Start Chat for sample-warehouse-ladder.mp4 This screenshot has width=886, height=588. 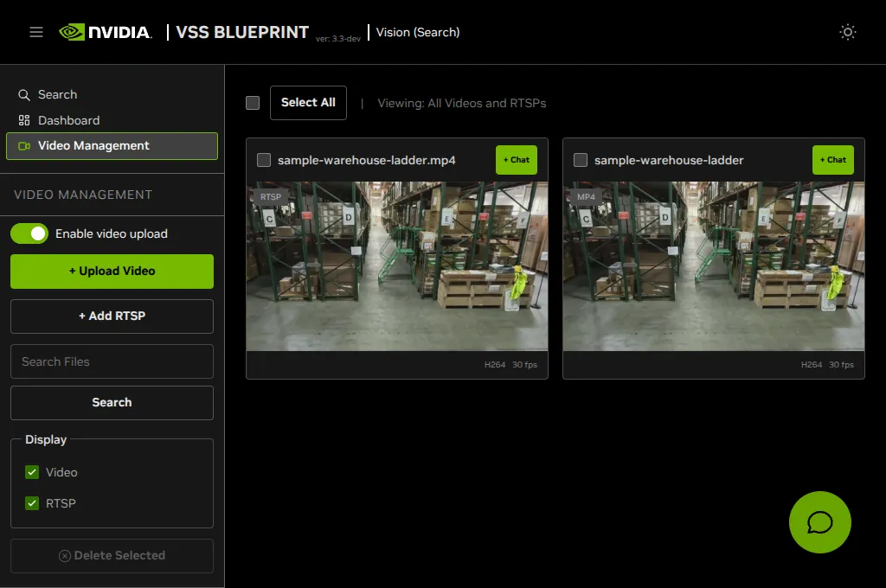coord(517,160)
